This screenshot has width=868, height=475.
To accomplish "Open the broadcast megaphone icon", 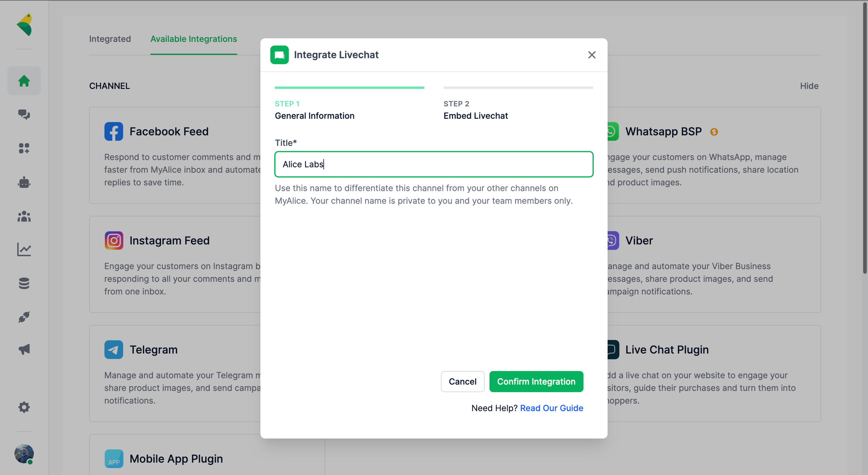I will coord(24,349).
